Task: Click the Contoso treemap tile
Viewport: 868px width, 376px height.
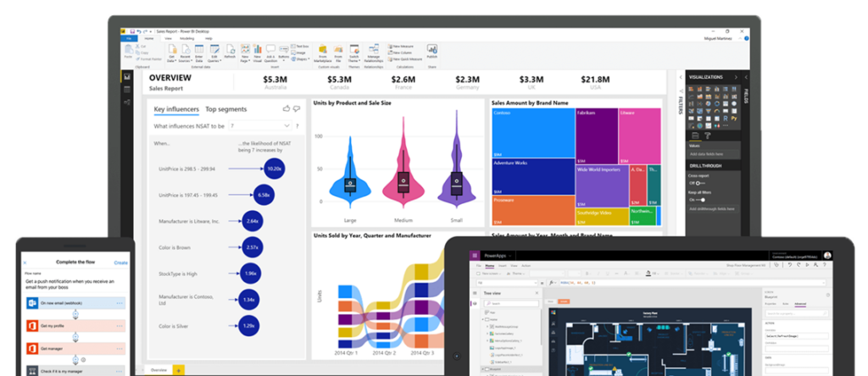Action: tap(533, 133)
